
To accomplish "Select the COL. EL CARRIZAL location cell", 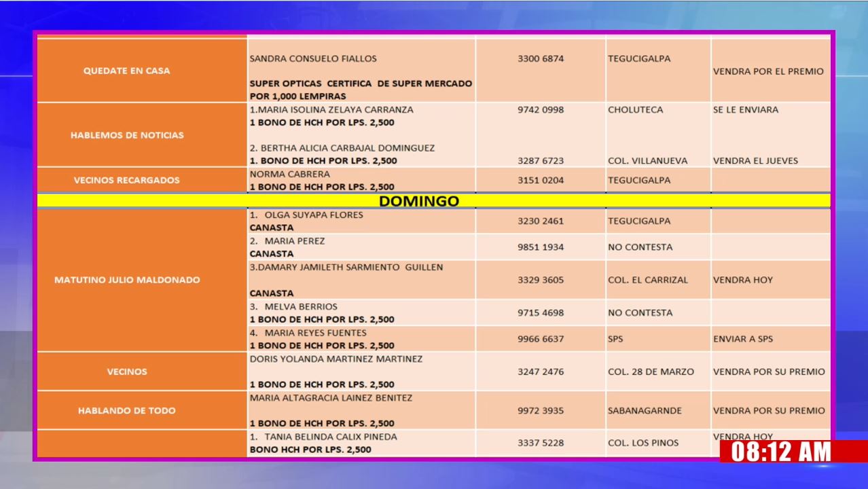I will coord(647,280).
